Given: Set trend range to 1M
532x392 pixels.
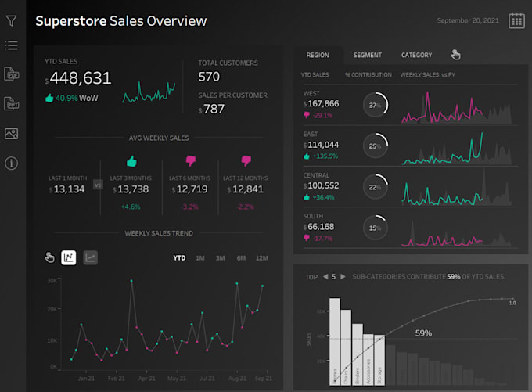Looking at the screenshot, I should [200, 258].
